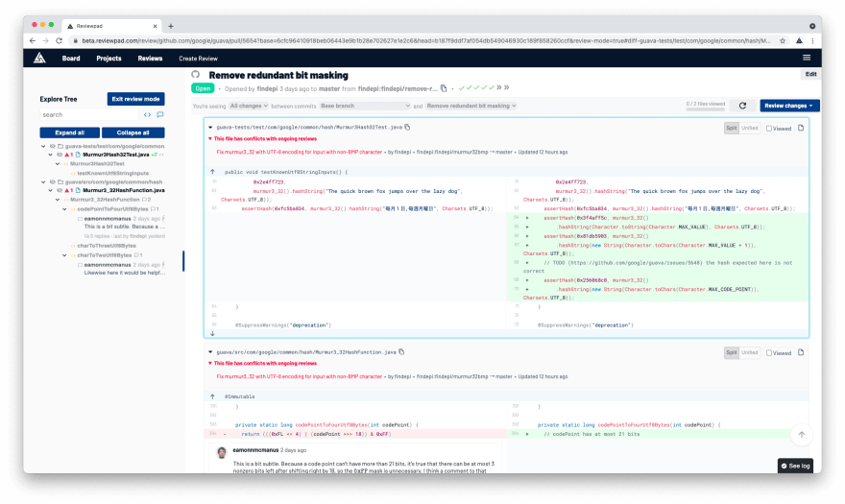
Task: Click the conflict warning icon on Murmur3_32HashFunction.java
Action: coord(67,190)
